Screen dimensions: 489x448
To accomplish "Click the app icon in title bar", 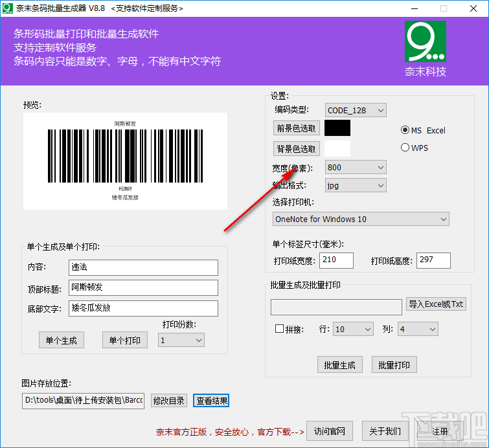I will pos(8,8).
